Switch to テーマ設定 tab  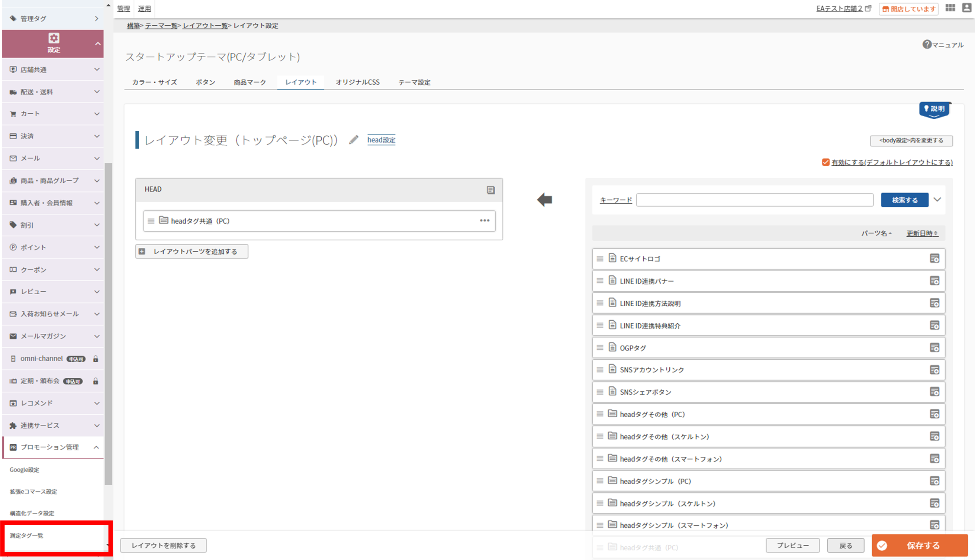(x=414, y=82)
